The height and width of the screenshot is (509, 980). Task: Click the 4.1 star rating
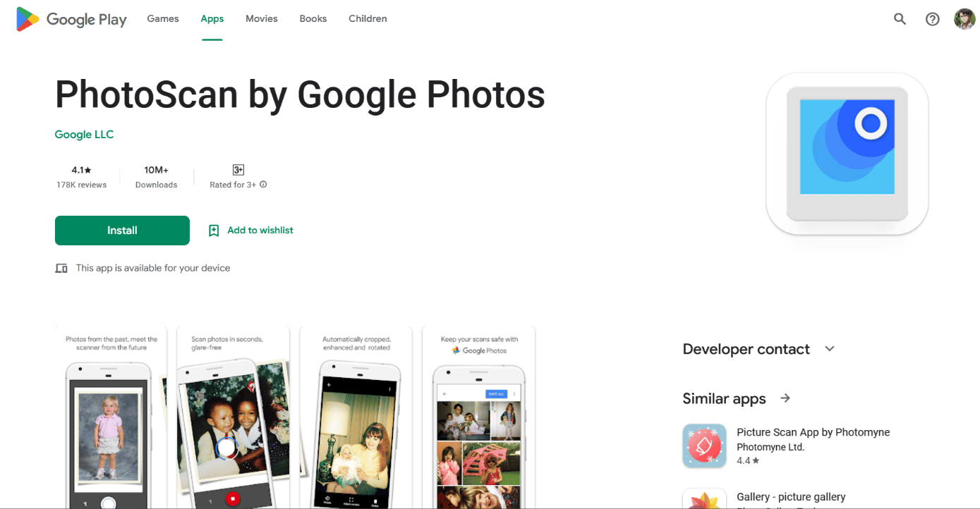(82, 170)
